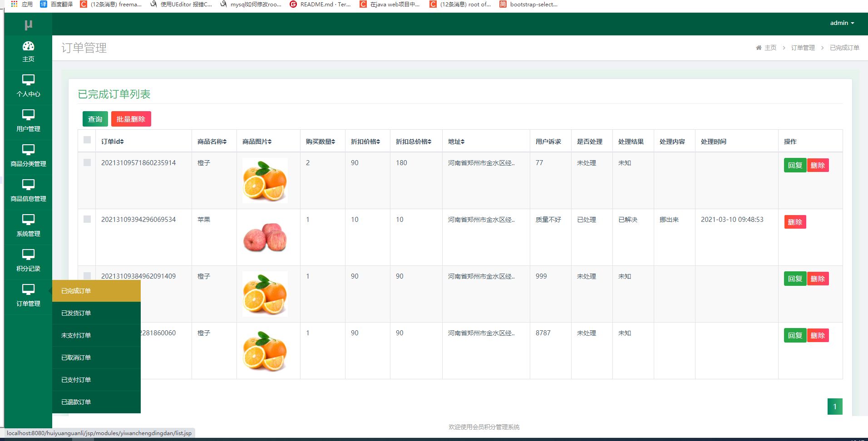Open the apple product image
This screenshot has width=868, height=441.
(x=265, y=237)
